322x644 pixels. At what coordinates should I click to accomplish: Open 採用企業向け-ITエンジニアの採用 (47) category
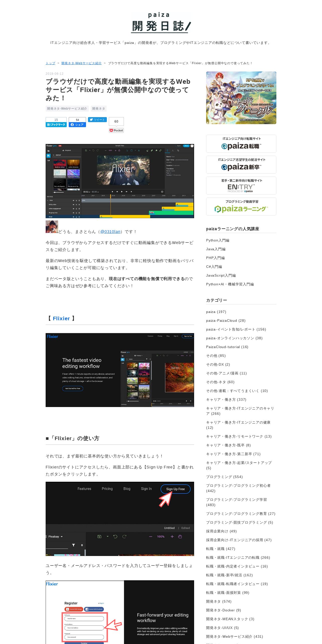pyautogui.click(x=239, y=540)
